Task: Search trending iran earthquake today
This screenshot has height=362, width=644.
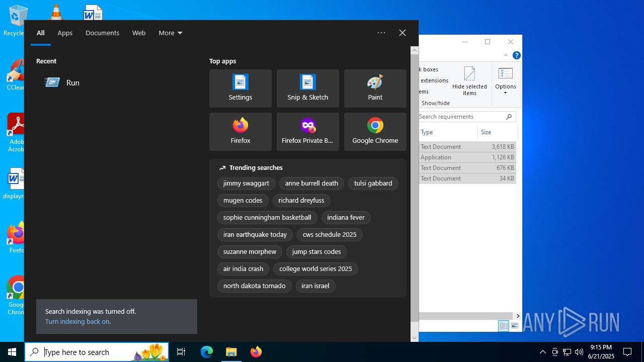Action: pos(255,235)
